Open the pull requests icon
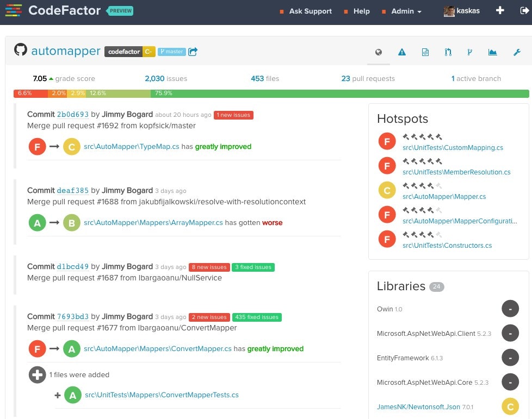This screenshot has height=419, width=532. (448, 52)
